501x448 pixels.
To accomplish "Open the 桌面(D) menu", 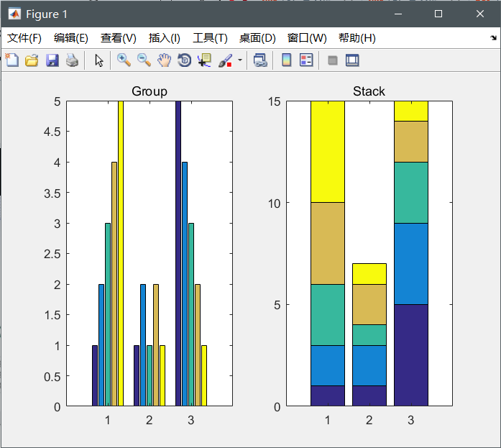I will tap(257, 38).
